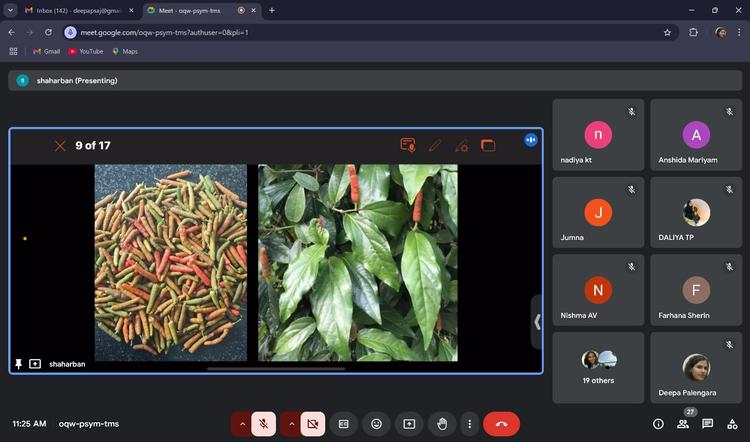750x442 pixels.
Task: Expand audio settings arrow beside the microphone
Action: 241,424
